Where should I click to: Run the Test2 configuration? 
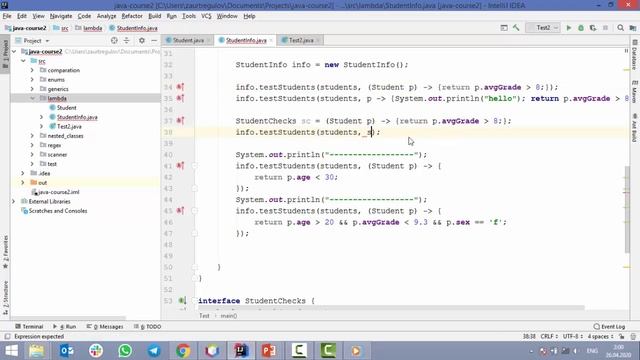[x=569, y=28]
